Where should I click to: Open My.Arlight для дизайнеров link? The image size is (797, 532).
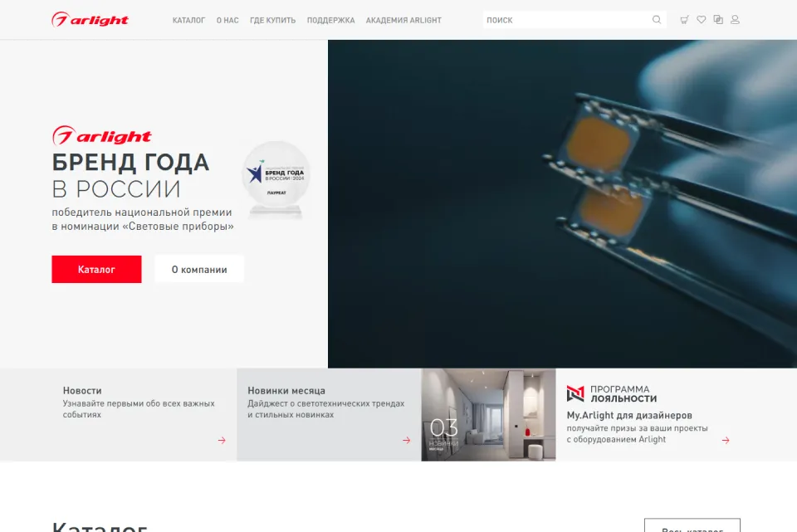coord(629,415)
